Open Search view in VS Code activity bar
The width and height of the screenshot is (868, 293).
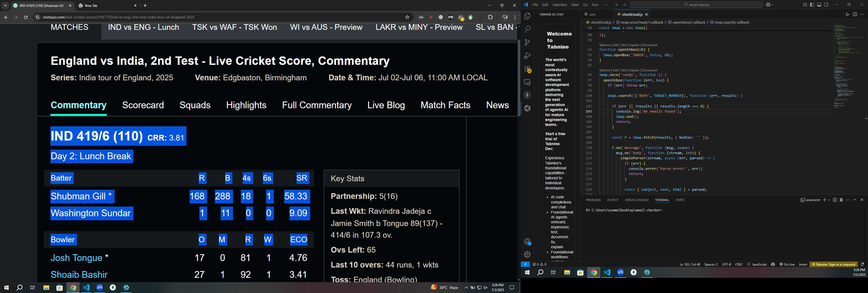coord(527,29)
